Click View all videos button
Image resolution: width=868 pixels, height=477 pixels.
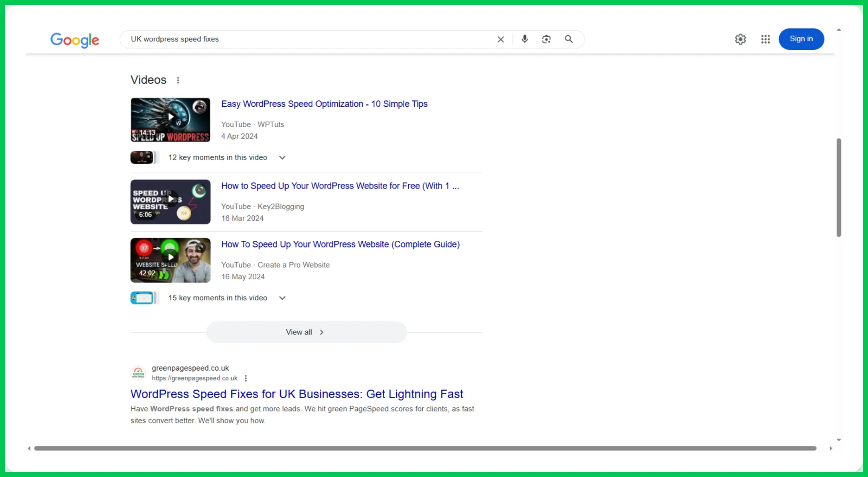[x=306, y=332]
